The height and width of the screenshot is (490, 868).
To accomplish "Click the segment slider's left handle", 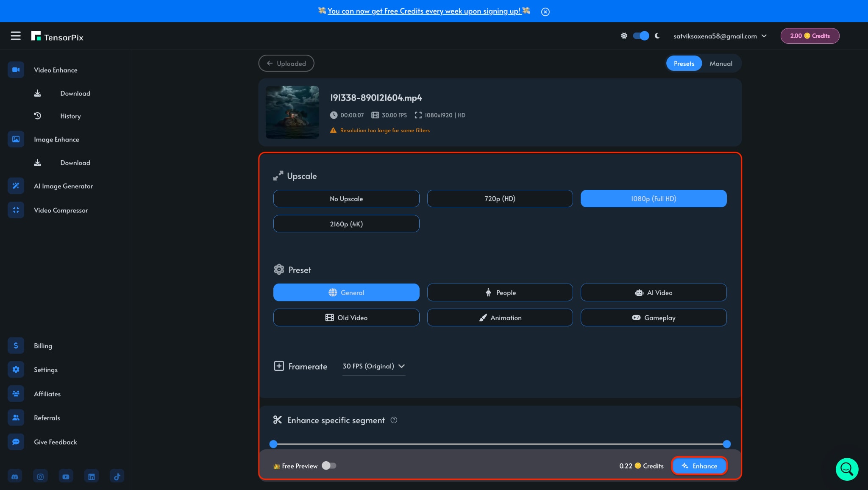I will (x=273, y=444).
